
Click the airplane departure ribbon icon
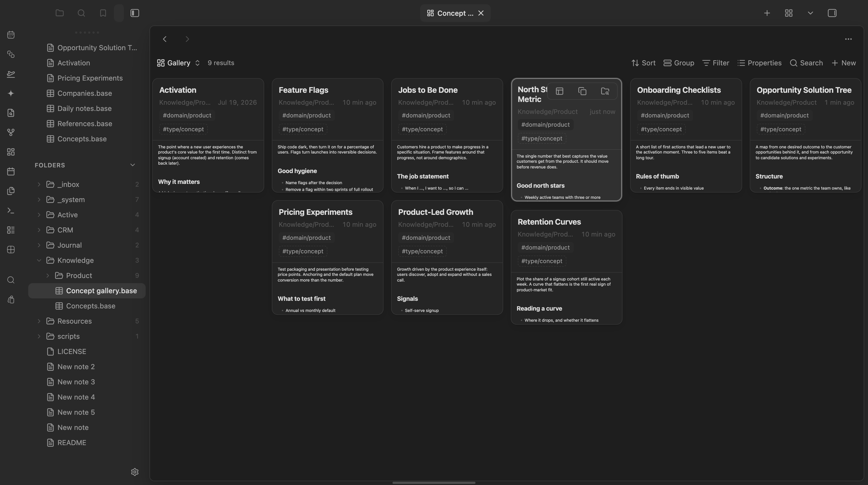tap(11, 74)
